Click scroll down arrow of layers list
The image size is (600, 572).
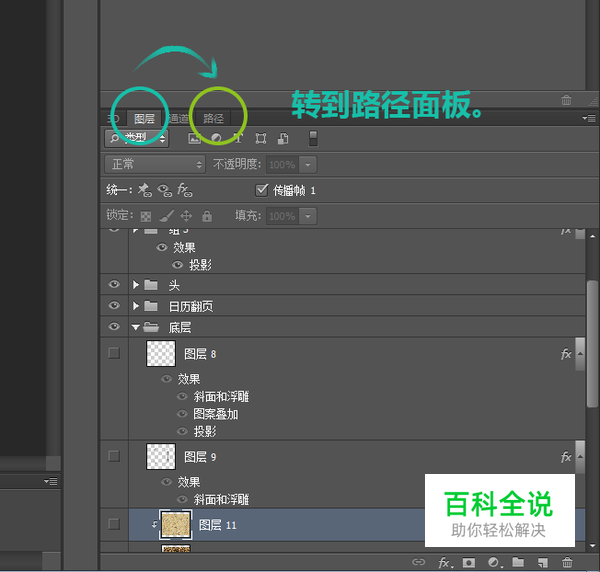593,546
